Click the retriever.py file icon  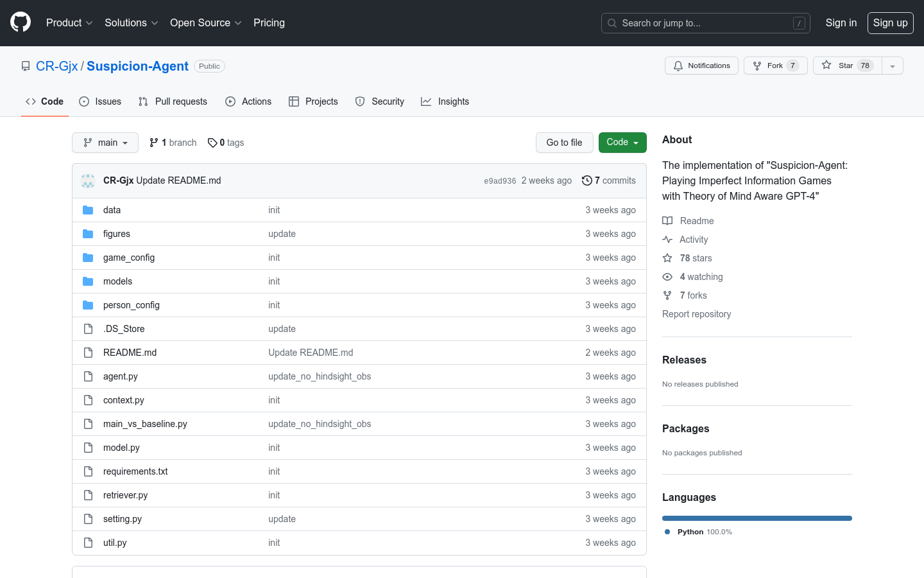click(88, 495)
